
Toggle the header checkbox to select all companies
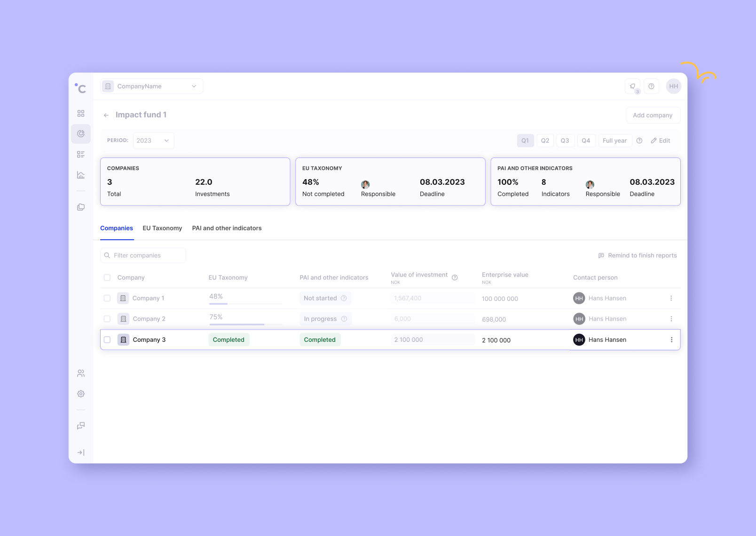pos(107,277)
